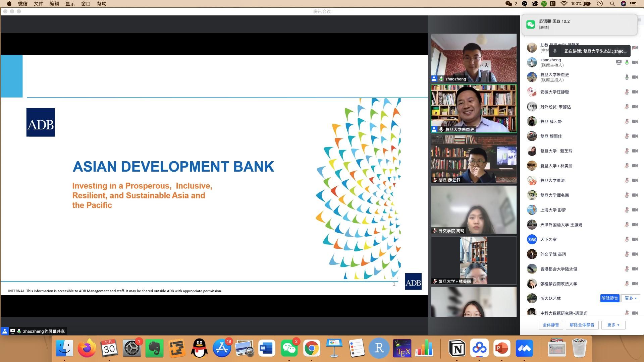Select participant row 复旦大学谭名惠

coord(582,195)
